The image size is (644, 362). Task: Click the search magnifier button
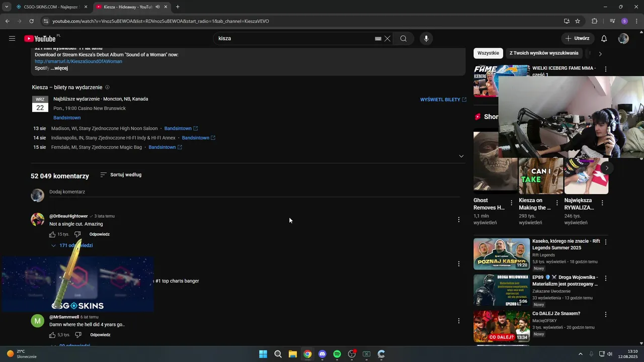404,39
